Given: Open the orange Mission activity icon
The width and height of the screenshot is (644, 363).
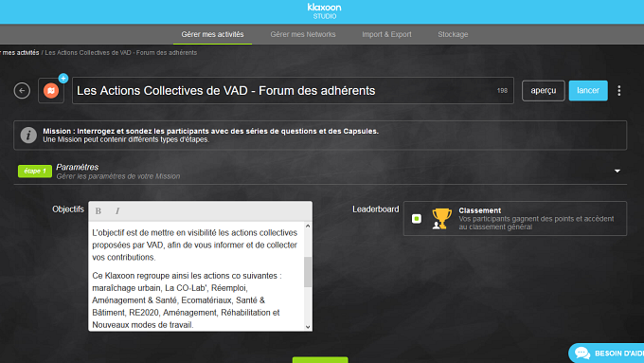Looking at the screenshot, I should (51, 90).
